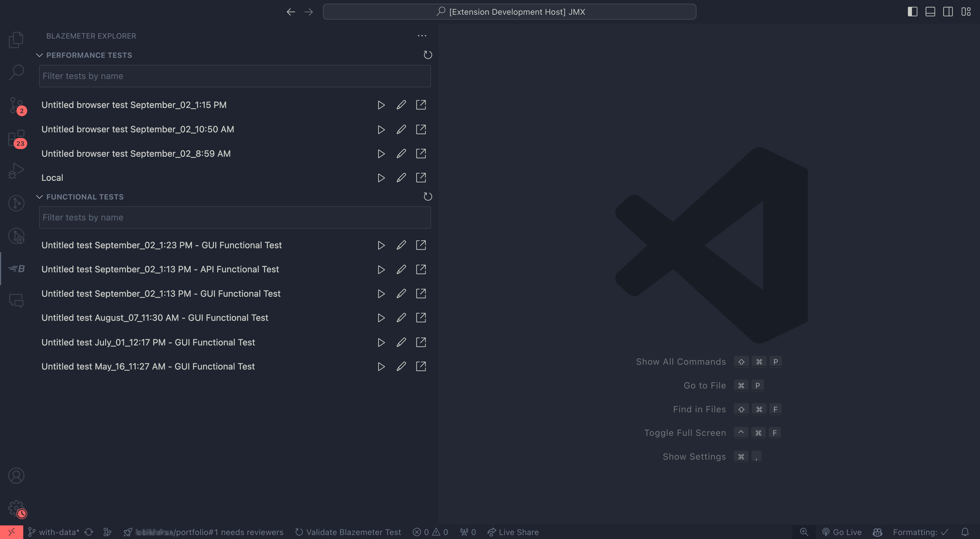Image resolution: width=980 pixels, height=539 pixels.
Task: Open GitLens inspect view in activity bar
Action: pos(16,236)
